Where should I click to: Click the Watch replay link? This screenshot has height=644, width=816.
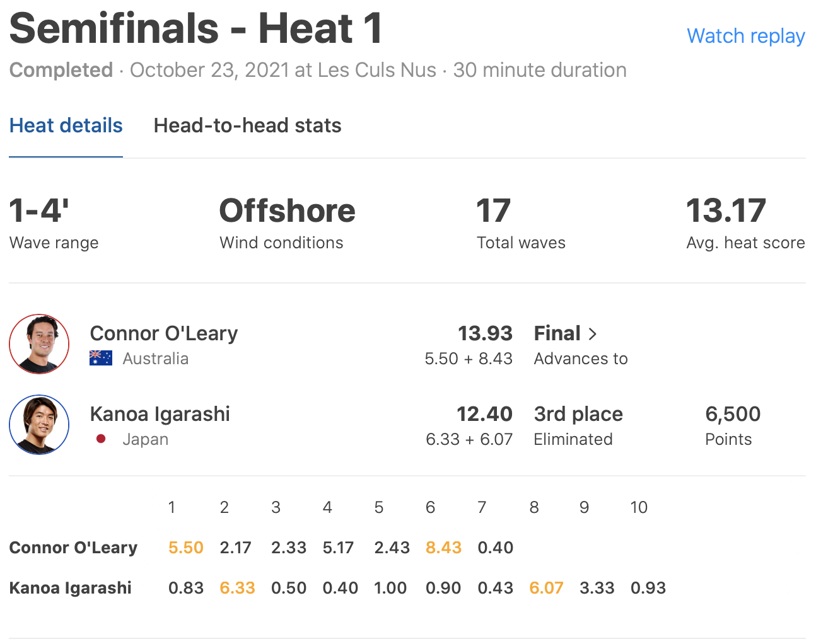pyautogui.click(x=745, y=36)
